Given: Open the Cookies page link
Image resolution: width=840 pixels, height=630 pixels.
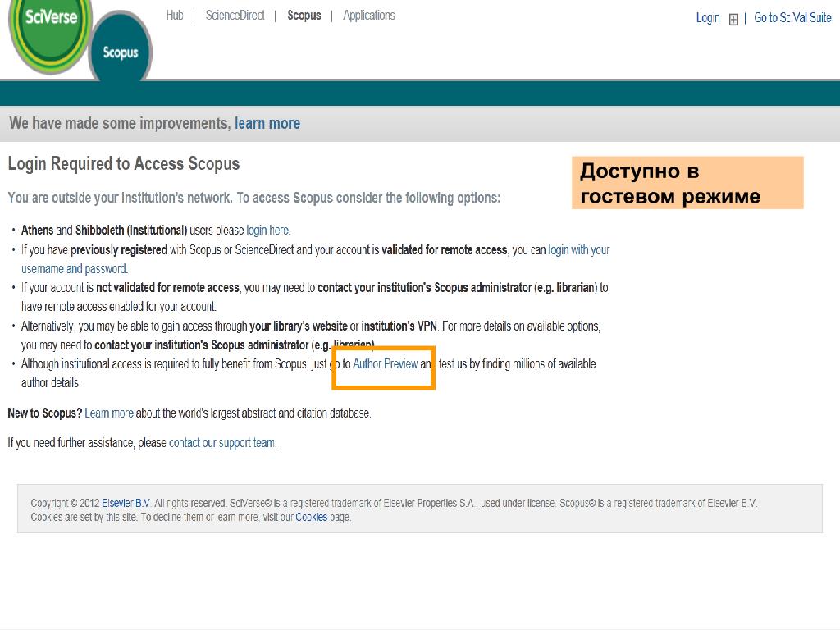Looking at the screenshot, I should 311,517.
